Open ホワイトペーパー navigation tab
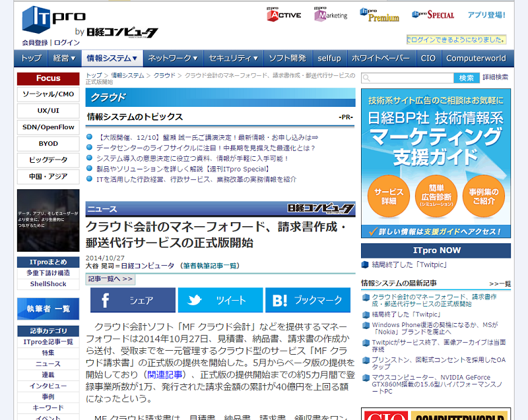This screenshot has width=528, height=420. 381,59
